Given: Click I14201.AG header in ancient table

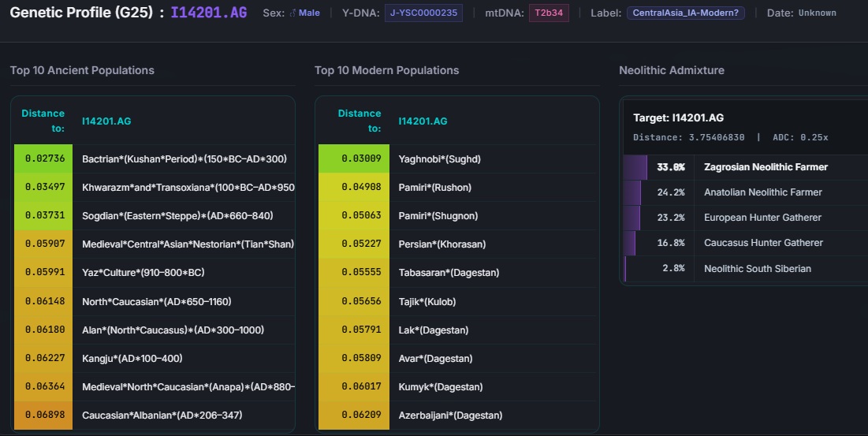Looking at the screenshot, I should click(x=106, y=121).
